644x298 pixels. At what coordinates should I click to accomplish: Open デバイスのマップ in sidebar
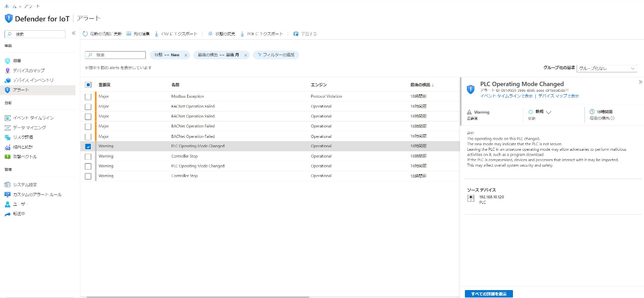pos(28,70)
